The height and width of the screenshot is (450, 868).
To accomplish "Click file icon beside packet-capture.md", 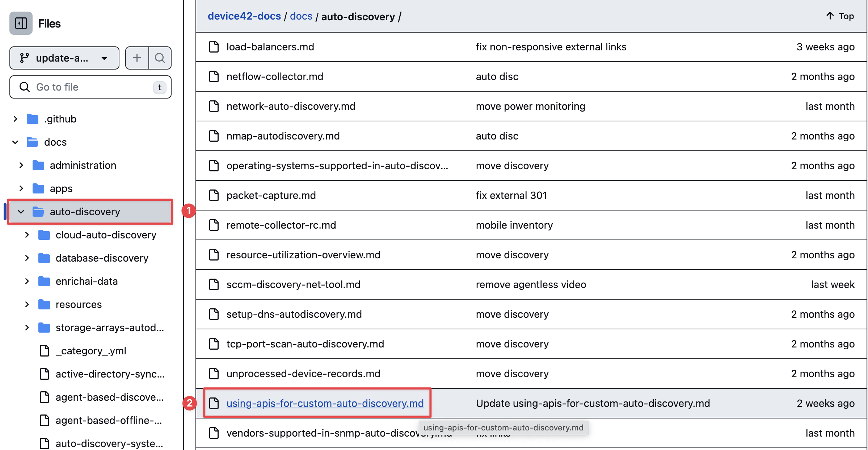I will [x=214, y=195].
